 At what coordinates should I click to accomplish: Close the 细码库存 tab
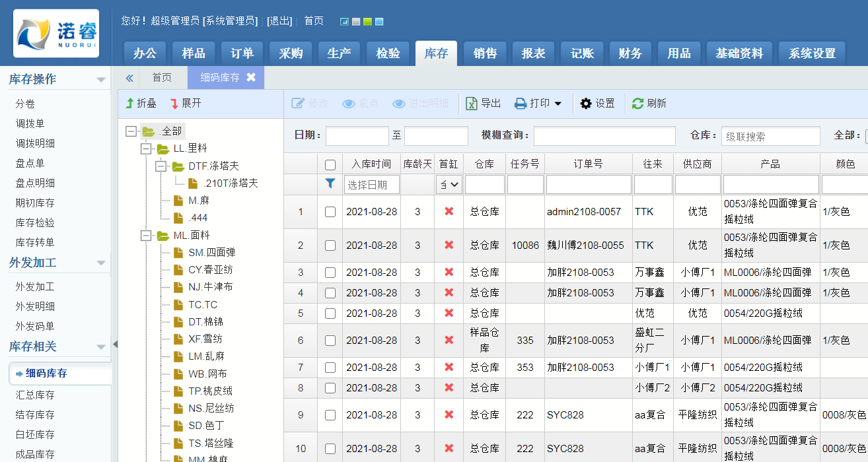tap(251, 77)
